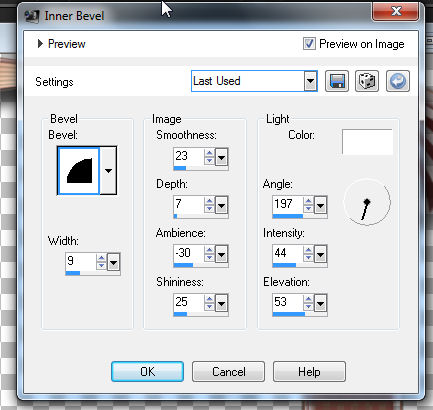Click the Cancel button

229,372
